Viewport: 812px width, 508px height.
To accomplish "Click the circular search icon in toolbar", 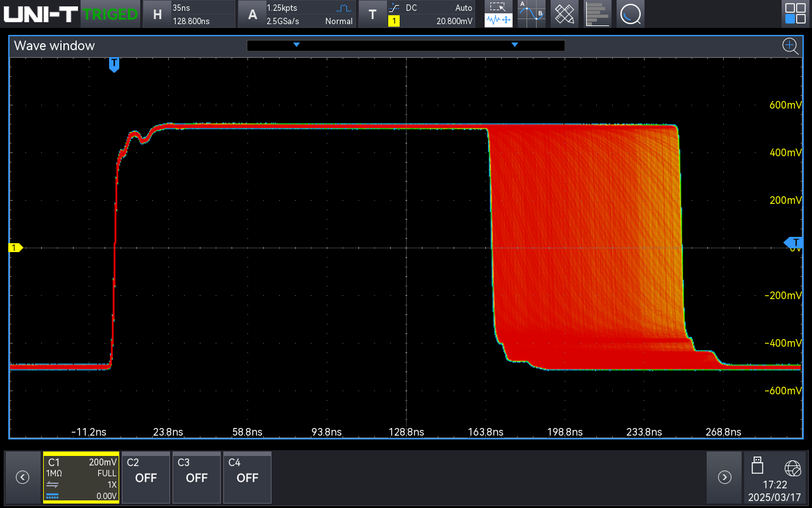I will coord(630,14).
